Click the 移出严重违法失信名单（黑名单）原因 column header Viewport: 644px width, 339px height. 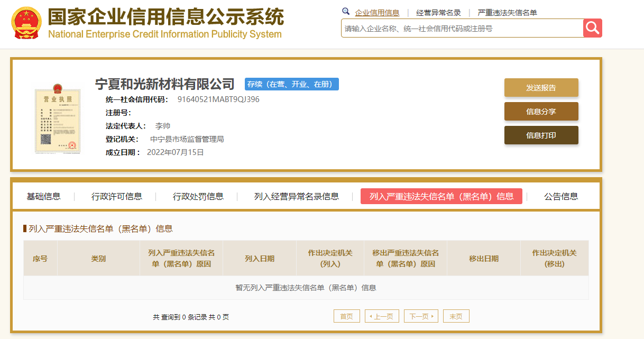coord(406,259)
